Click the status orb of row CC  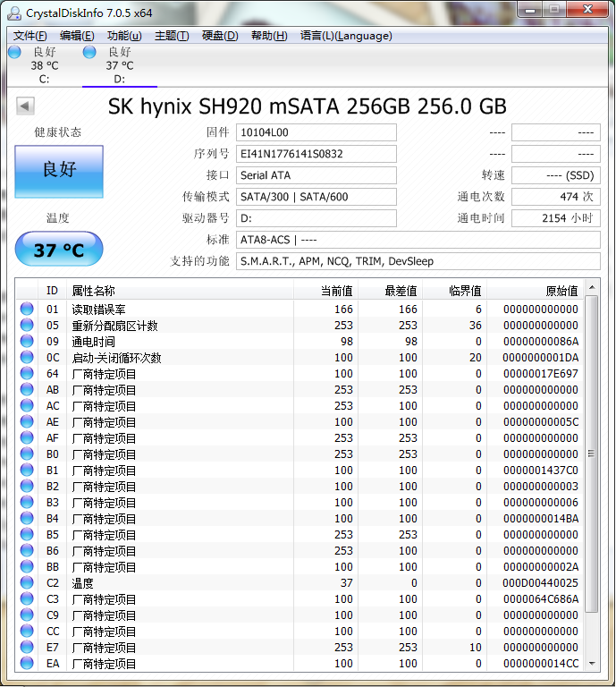pyautogui.click(x=27, y=631)
